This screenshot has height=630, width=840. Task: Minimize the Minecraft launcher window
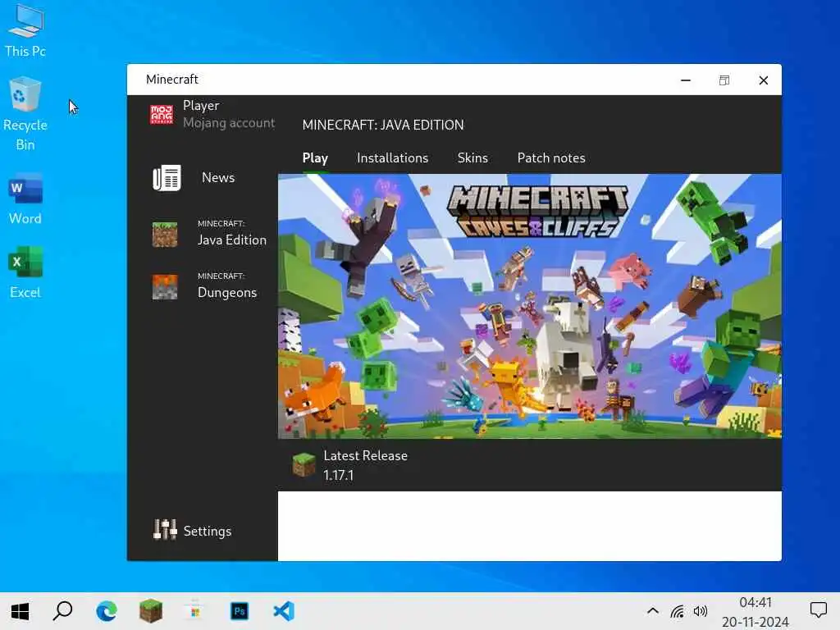pyautogui.click(x=685, y=80)
